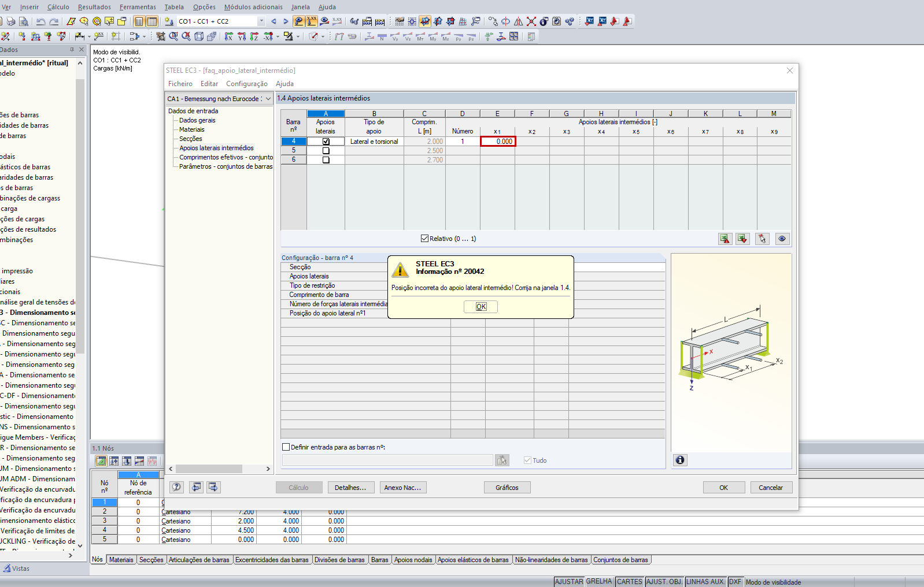Open the Cálculo menu
Viewport: 924px width, 587px height.
pos(58,7)
